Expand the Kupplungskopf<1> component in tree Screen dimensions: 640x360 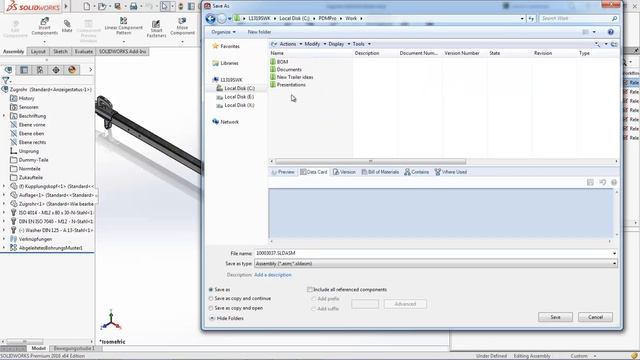[x=4, y=186]
